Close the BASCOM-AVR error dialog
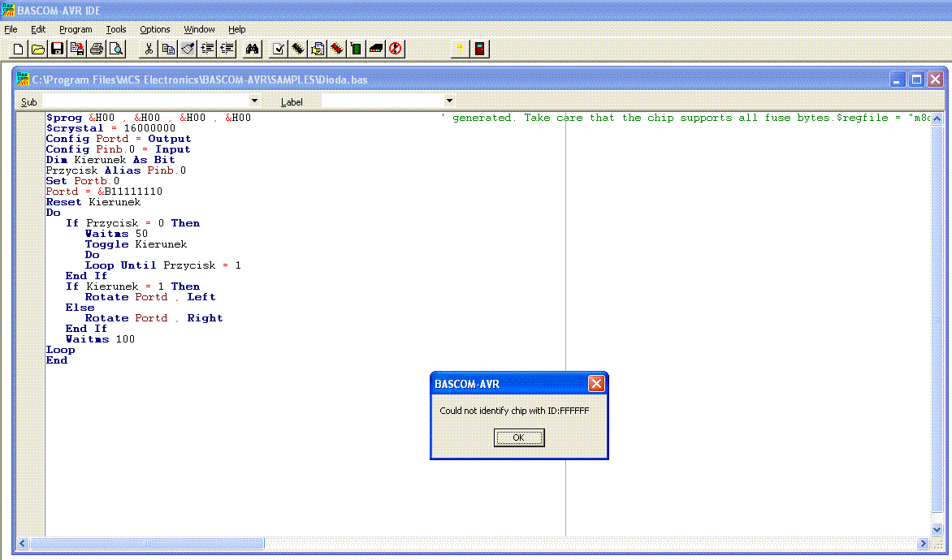Screen dimensions: 952x560 [518, 437]
